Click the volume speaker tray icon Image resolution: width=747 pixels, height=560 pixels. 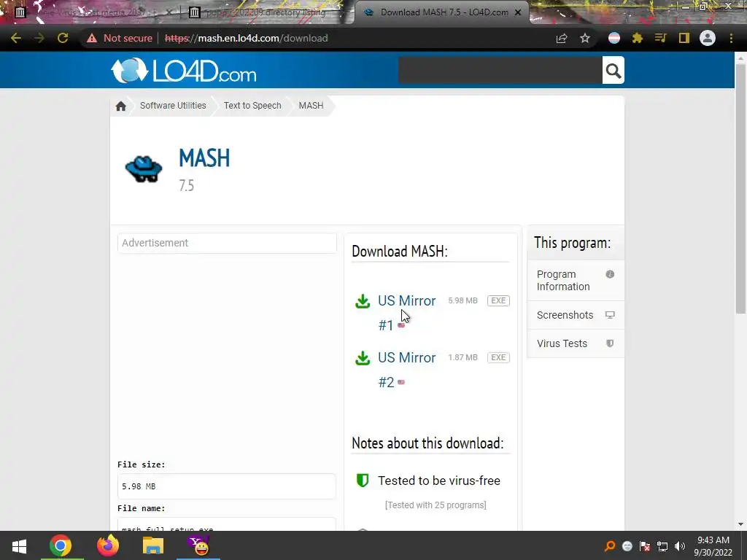coord(680,546)
